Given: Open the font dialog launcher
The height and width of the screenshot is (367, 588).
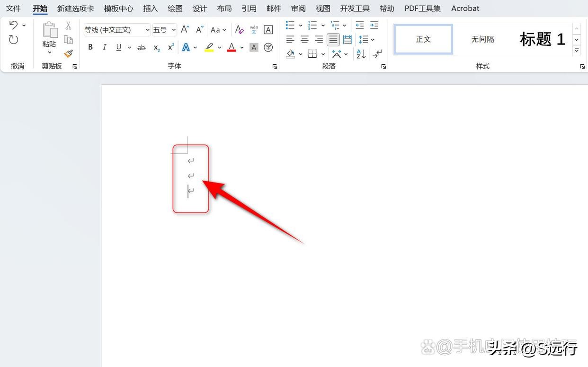Looking at the screenshot, I should pyautogui.click(x=275, y=67).
